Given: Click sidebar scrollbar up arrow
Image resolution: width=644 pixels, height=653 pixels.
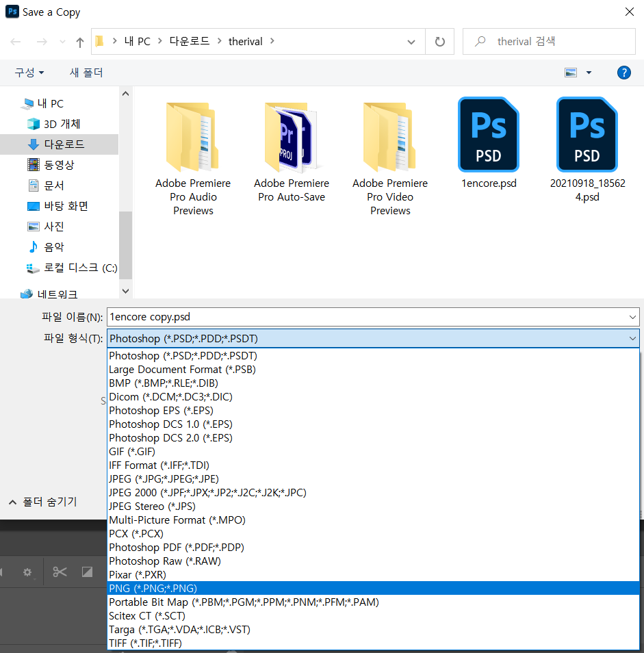Looking at the screenshot, I should click(x=126, y=94).
